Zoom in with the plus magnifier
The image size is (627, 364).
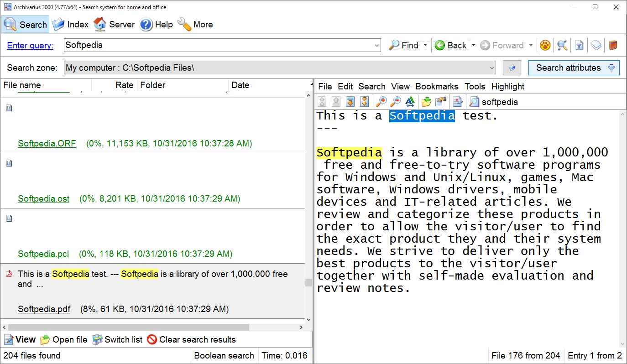[381, 102]
